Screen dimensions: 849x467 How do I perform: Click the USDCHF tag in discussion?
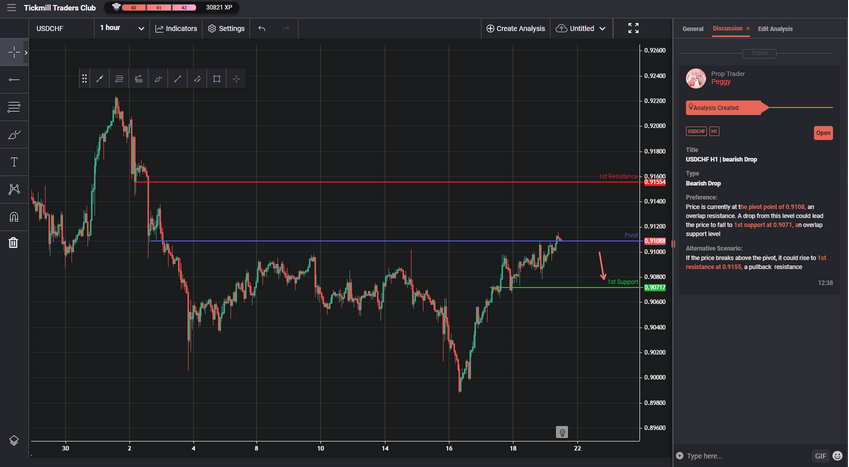point(696,131)
